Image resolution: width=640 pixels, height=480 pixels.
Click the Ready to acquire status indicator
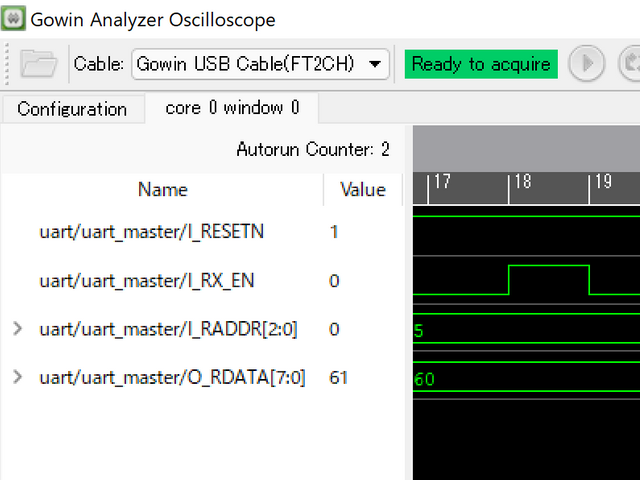481,64
